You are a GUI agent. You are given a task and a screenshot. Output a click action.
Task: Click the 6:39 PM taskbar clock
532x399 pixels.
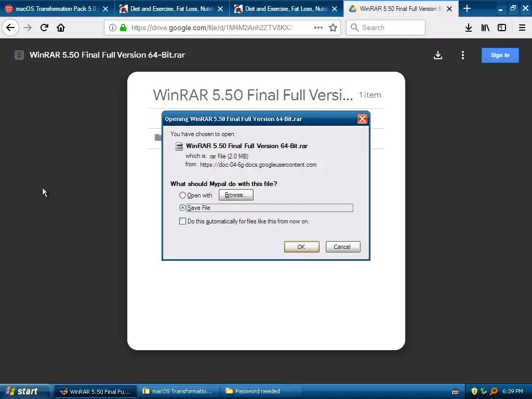513,391
